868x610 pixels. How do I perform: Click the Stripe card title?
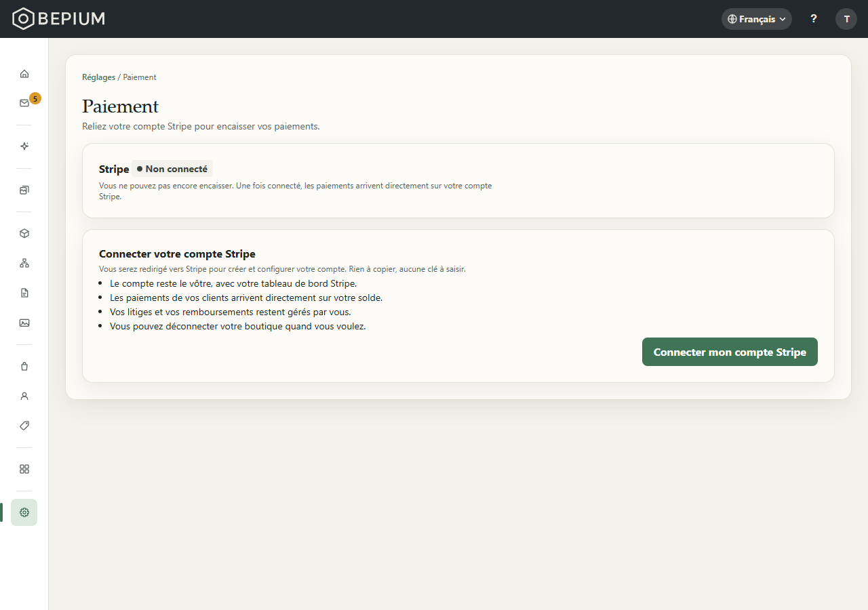[114, 169]
